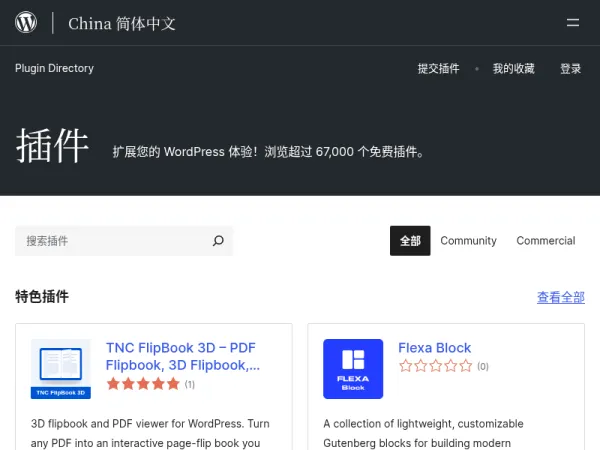Click the Flexa Block rating count (0)
This screenshot has width=600, height=450.
click(483, 367)
